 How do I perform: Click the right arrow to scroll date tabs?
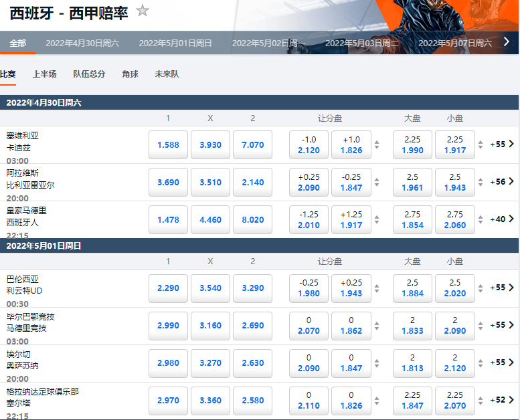tap(507, 42)
